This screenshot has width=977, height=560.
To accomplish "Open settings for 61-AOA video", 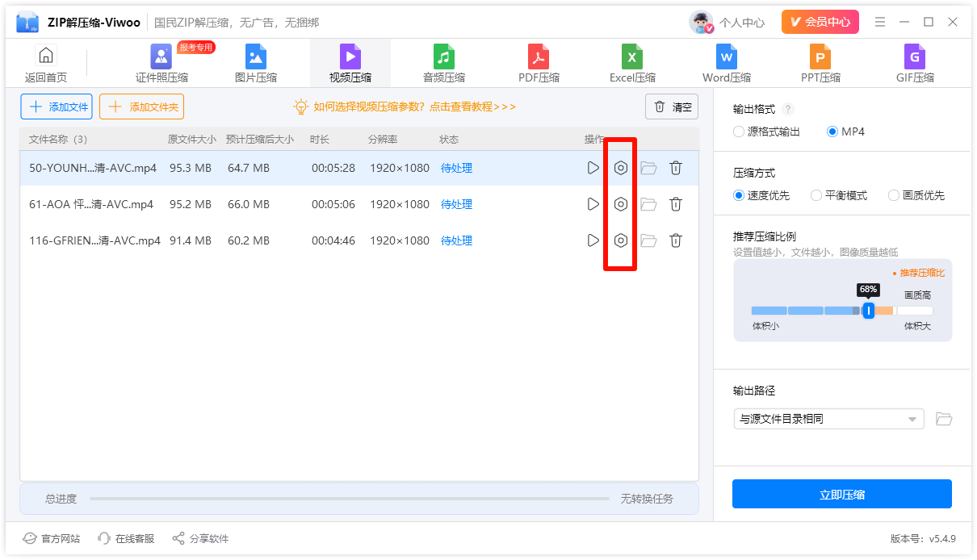I will [x=620, y=204].
